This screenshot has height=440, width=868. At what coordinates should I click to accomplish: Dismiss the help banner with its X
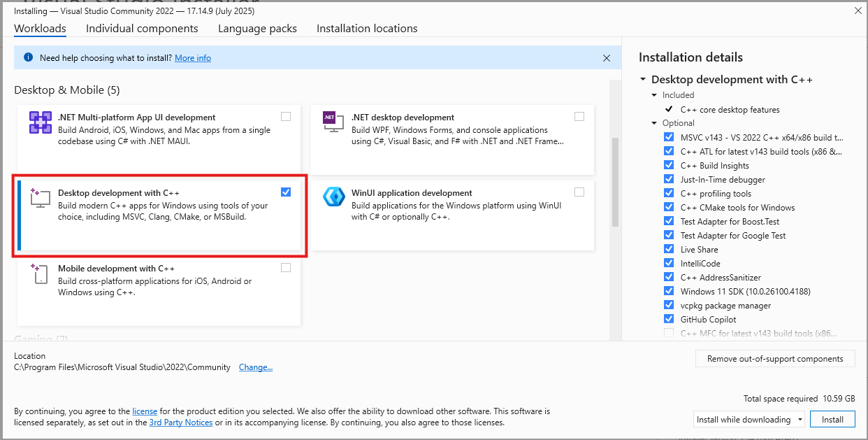click(x=607, y=58)
